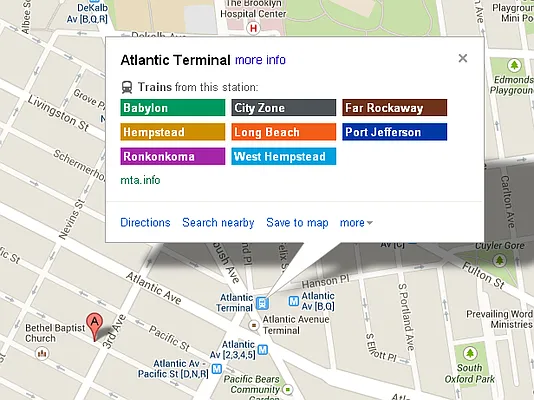Click the 'Edmonds Playground' label
534x400 pixels.
(x=512, y=85)
